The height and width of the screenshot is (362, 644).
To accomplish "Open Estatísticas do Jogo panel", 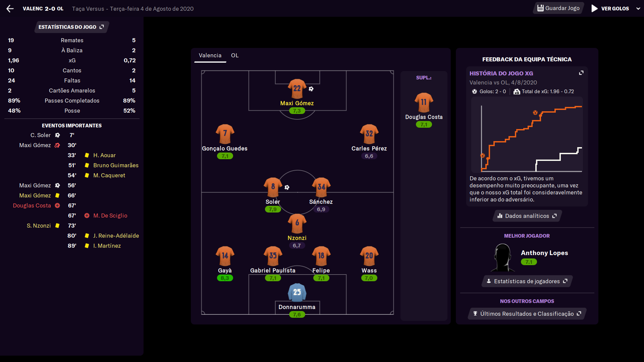I will click(x=71, y=27).
